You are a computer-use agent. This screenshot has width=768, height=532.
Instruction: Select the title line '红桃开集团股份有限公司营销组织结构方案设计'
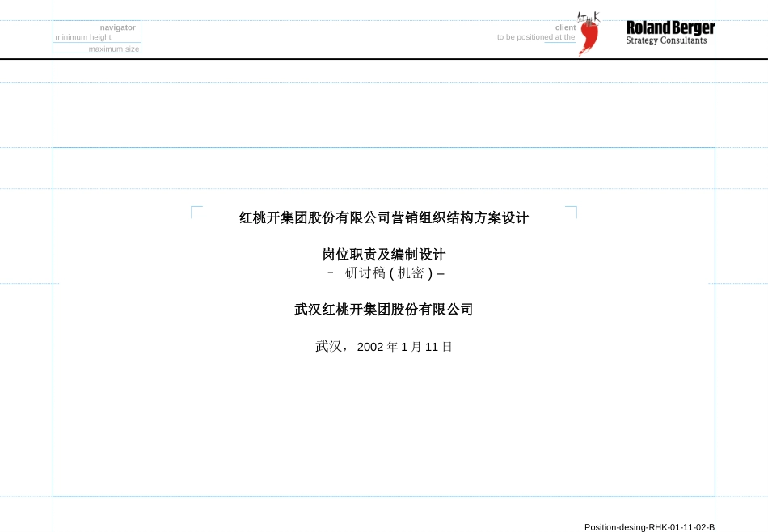[384, 218]
